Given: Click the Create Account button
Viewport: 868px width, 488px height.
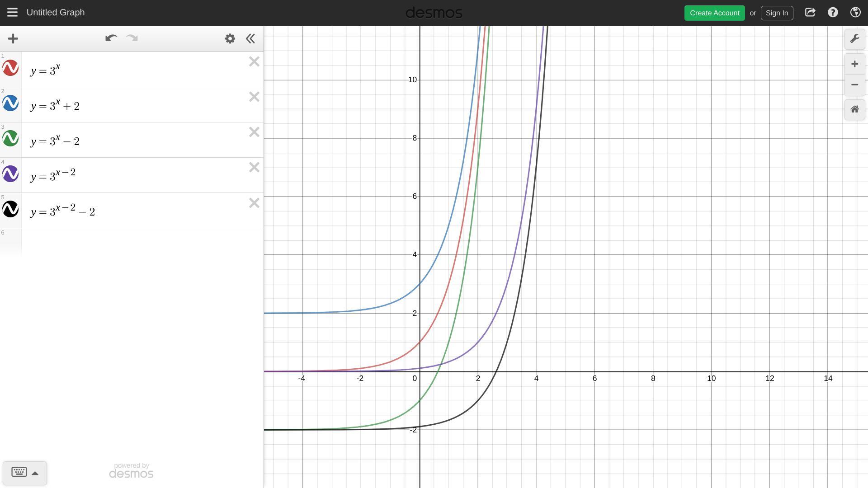Looking at the screenshot, I should [x=714, y=13].
